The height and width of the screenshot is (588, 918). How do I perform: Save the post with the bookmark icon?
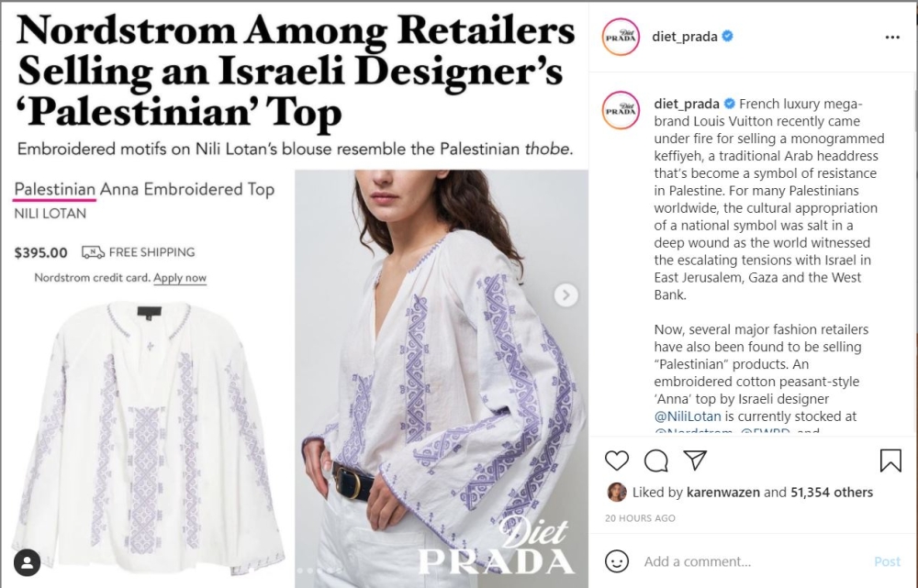890,460
